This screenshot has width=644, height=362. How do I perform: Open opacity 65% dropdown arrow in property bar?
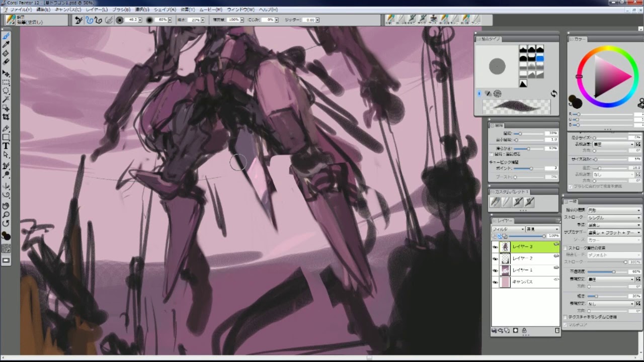171,20
